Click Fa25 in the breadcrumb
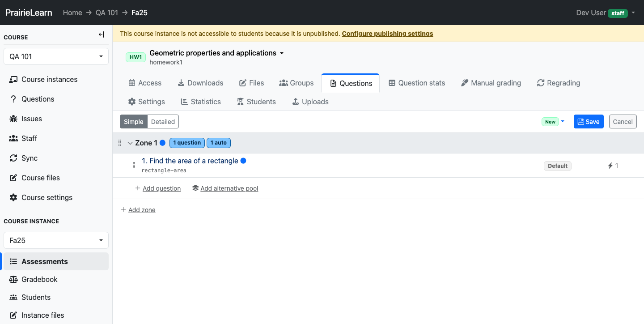This screenshot has height=324, width=644. tap(140, 13)
